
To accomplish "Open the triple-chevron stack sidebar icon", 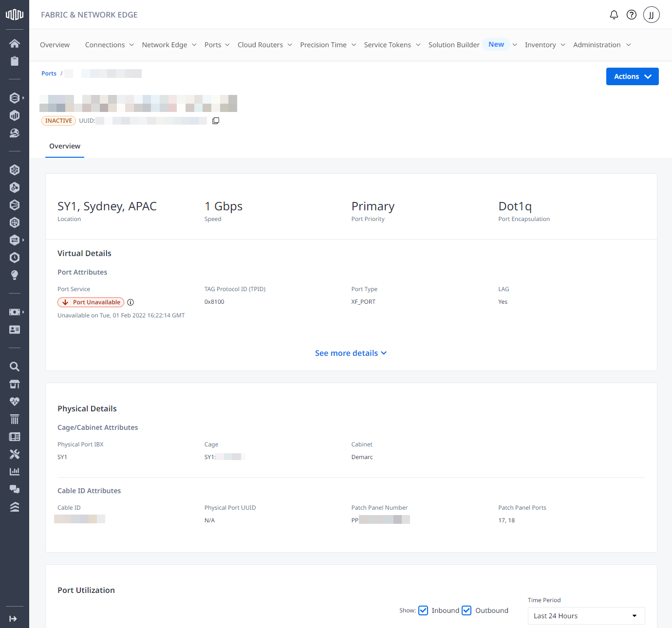I will tap(15, 507).
